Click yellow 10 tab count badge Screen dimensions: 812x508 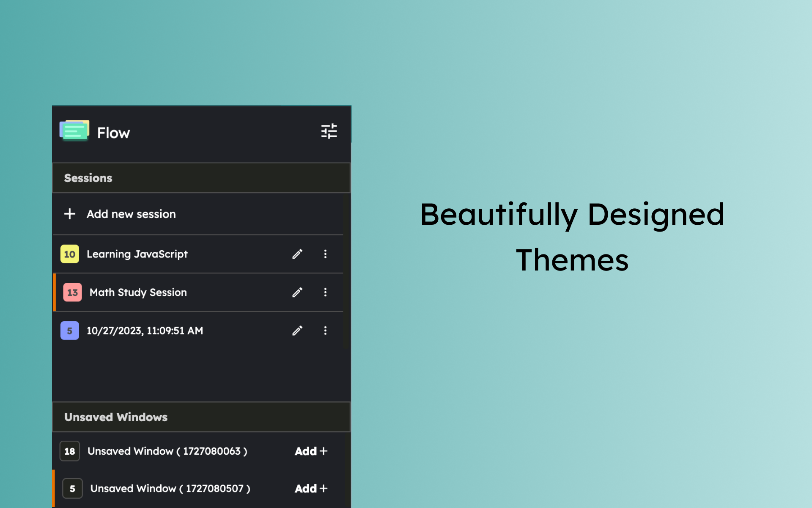coord(70,254)
